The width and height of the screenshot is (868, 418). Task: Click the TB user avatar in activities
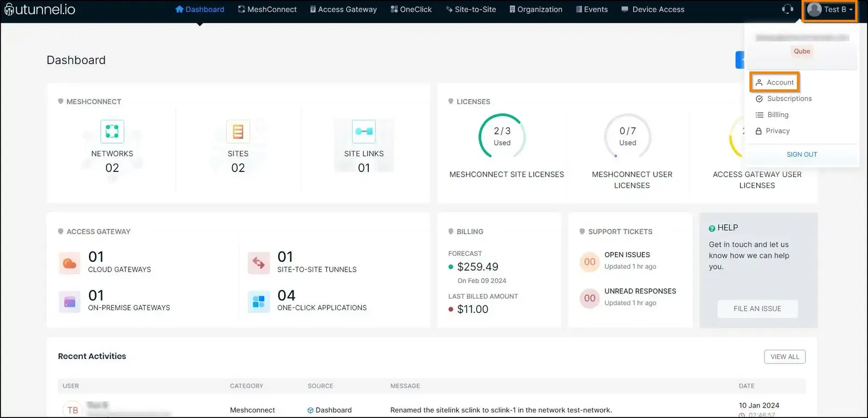[x=73, y=410]
